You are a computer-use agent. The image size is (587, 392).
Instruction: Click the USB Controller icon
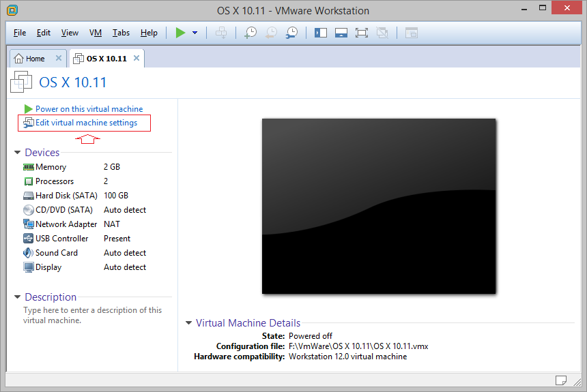coord(29,239)
